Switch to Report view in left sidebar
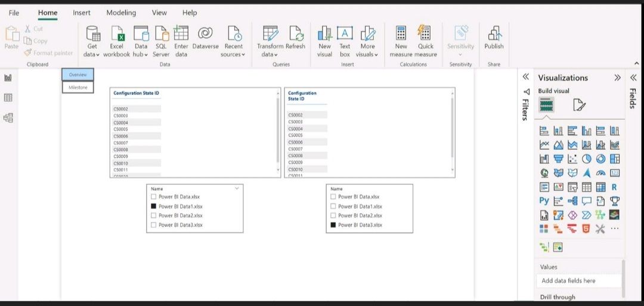This screenshot has height=306, width=644. pyautogui.click(x=8, y=78)
